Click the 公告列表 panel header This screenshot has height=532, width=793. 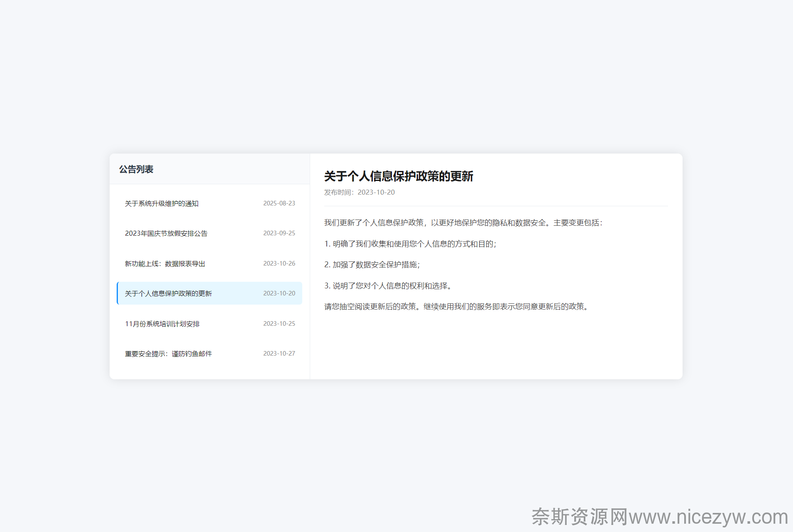click(x=136, y=169)
